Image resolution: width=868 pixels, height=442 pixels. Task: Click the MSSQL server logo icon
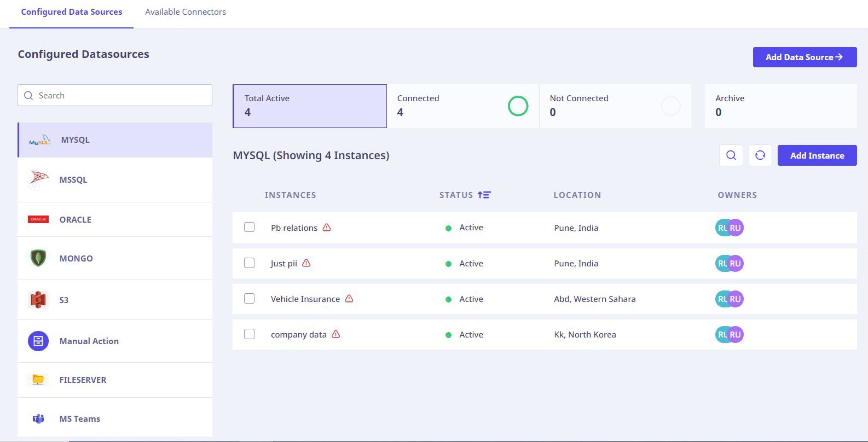[39, 180]
